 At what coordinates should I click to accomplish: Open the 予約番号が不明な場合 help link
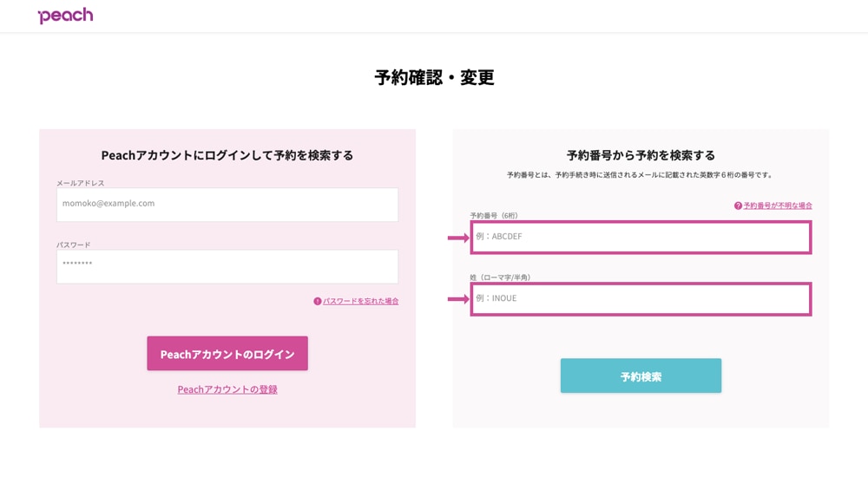pos(778,206)
